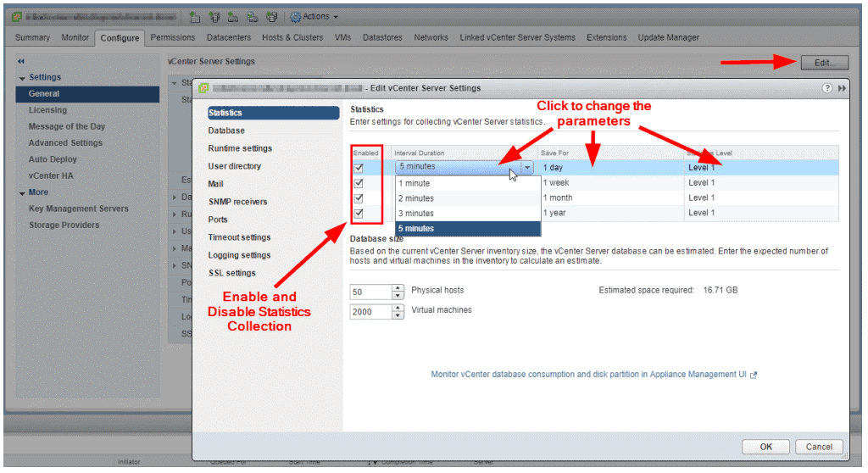Select Licensing in the main settings navigator

[47, 110]
